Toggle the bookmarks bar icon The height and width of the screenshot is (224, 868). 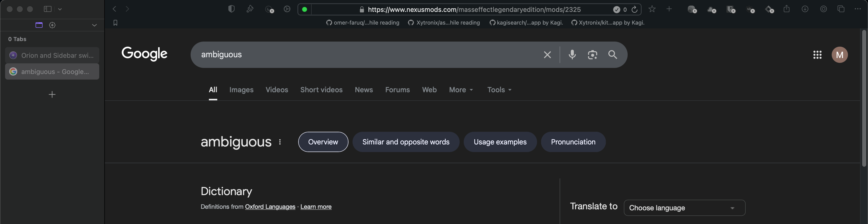(x=115, y=23)
